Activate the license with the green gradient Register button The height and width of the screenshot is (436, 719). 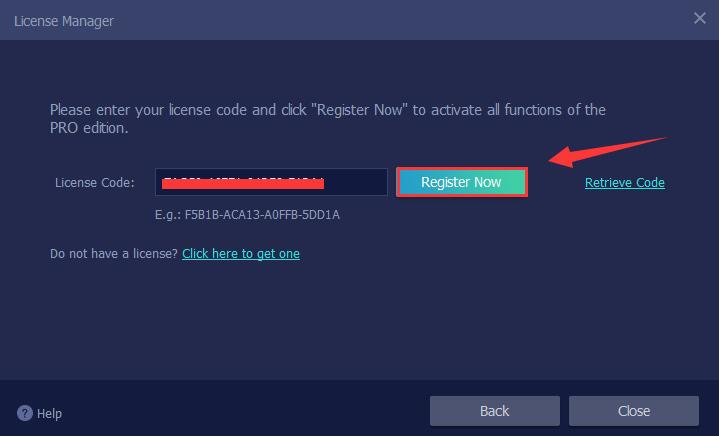point(462,182)
